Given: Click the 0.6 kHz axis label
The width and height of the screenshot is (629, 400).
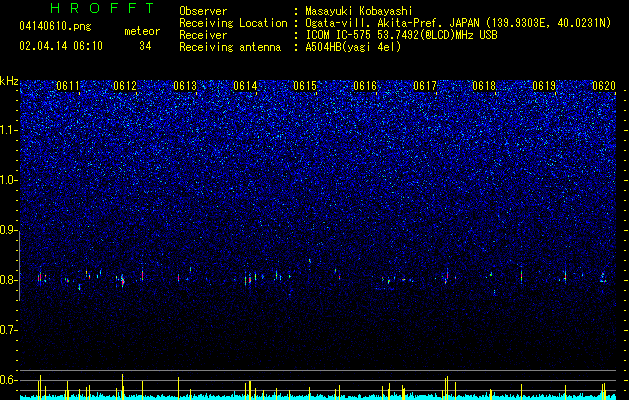Looking at the screenshot, I should (x=9, y=380).
